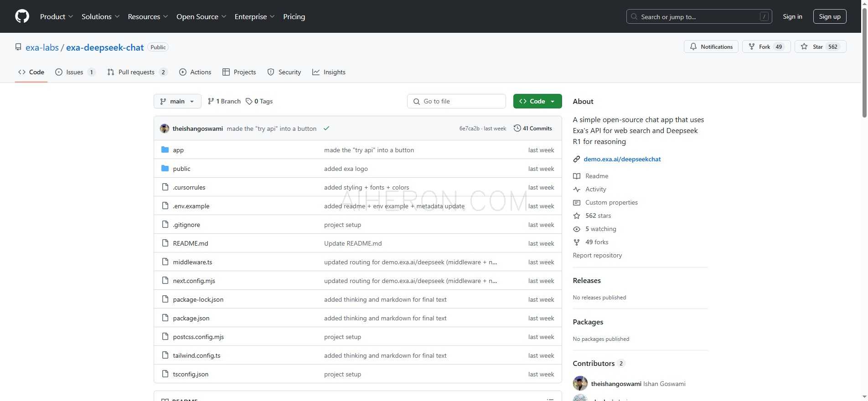868x401 pixels.
Task: Open the main branch selector dropdown
Action: [x=177, y=101]
